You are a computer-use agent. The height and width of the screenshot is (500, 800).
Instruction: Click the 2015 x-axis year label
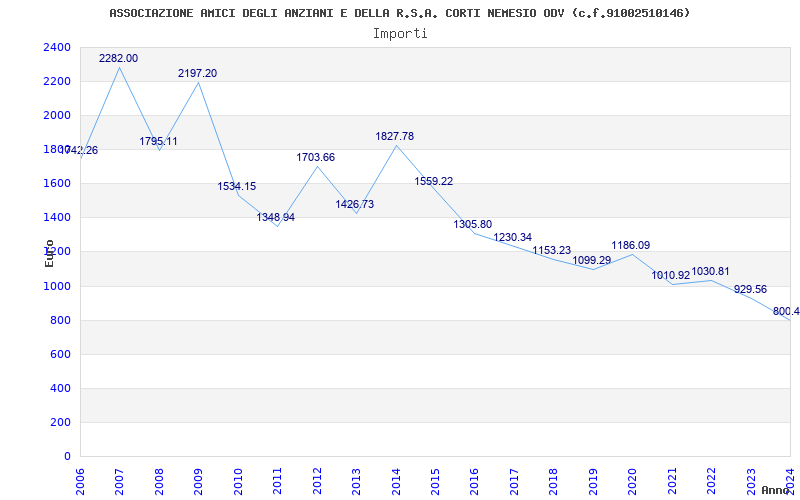(435, 482)
